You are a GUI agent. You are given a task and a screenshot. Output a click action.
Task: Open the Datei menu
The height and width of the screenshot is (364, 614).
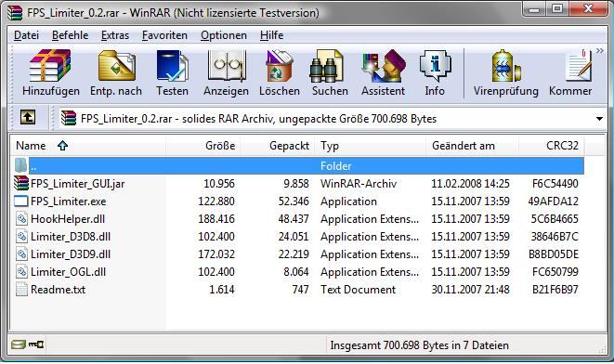(26, 35)
